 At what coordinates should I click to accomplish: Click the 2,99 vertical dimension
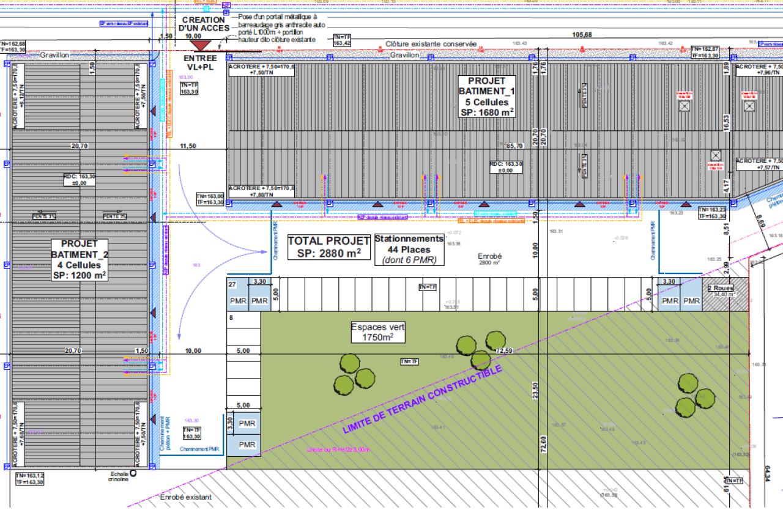pyautogui.click(x=727, y=268)
